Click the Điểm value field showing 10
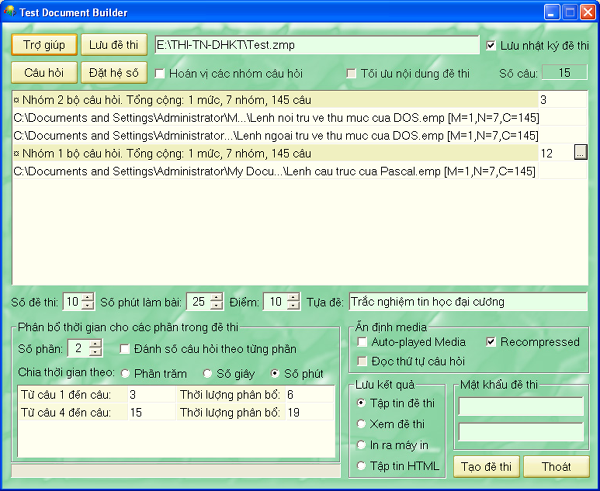The image size is (600, 491). point(276,302)
